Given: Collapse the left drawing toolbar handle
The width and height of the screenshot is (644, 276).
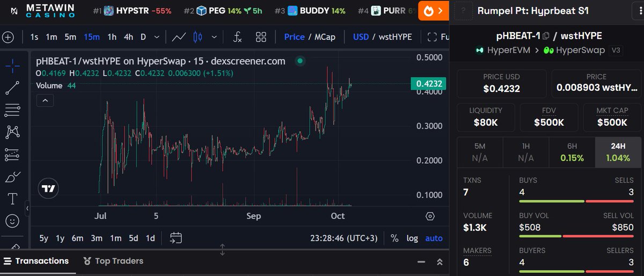Looking at the screenshot, I should tap(27, 207).
